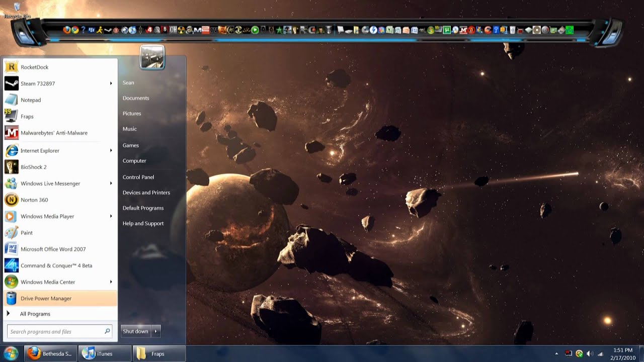The height and width of the screenshot is (362, 644).
Task: Switch to Firefox Bethesda taskbar button
Action: coord(51,353)
